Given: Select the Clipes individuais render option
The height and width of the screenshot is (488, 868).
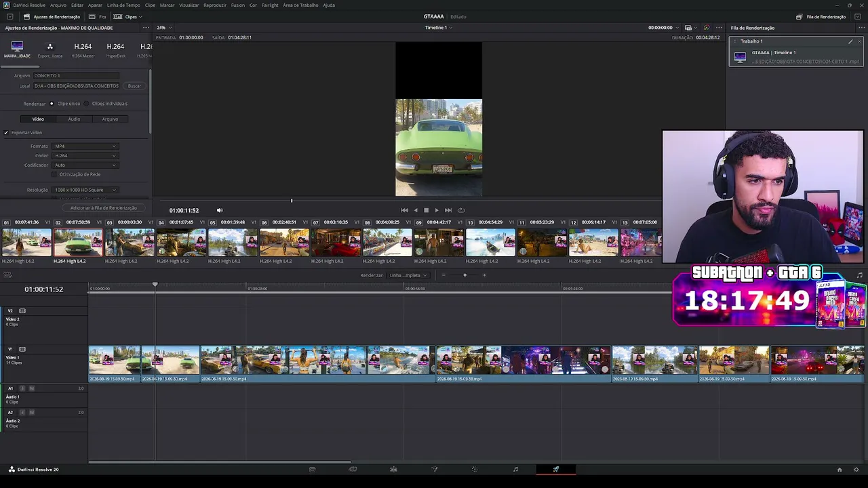Looking at the screenshot, I should point(86,104).
